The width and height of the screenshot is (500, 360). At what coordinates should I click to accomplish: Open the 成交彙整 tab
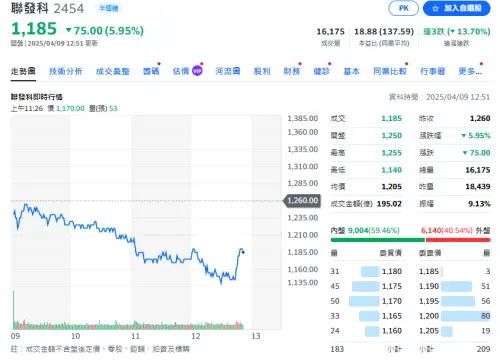pyautogui.click(x=113, y=71)
